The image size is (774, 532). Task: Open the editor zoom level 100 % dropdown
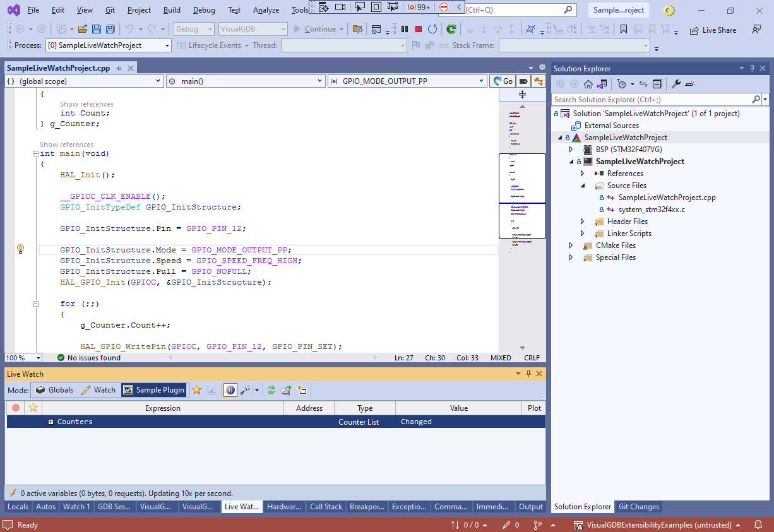pos(23,358)
